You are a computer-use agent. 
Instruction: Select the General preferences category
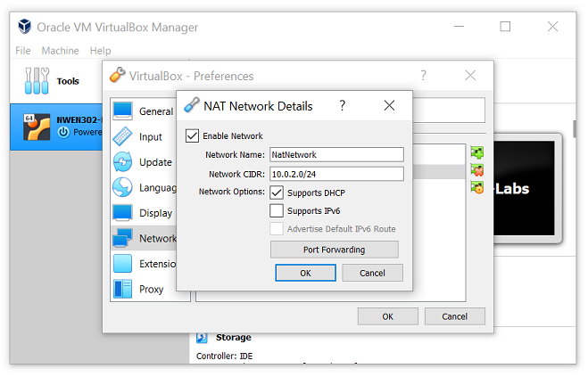point(144,111)
